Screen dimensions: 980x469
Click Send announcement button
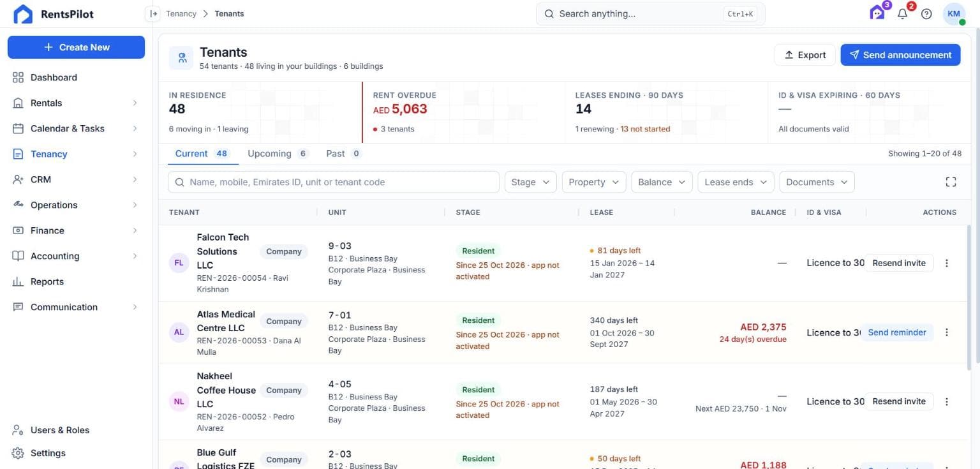(900, 55)
